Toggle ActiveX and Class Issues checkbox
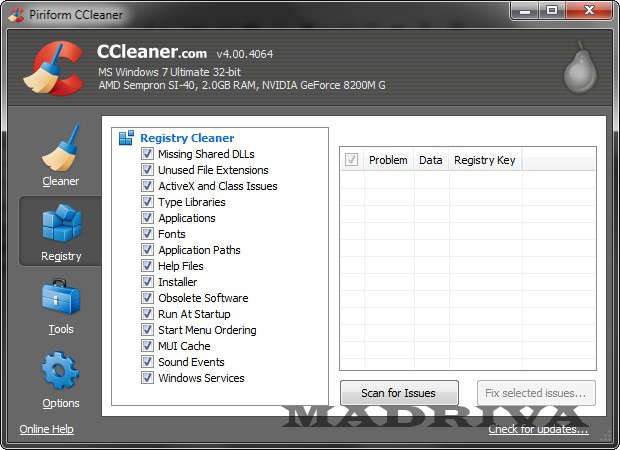620x450 pixels. [x=147, y=185]
